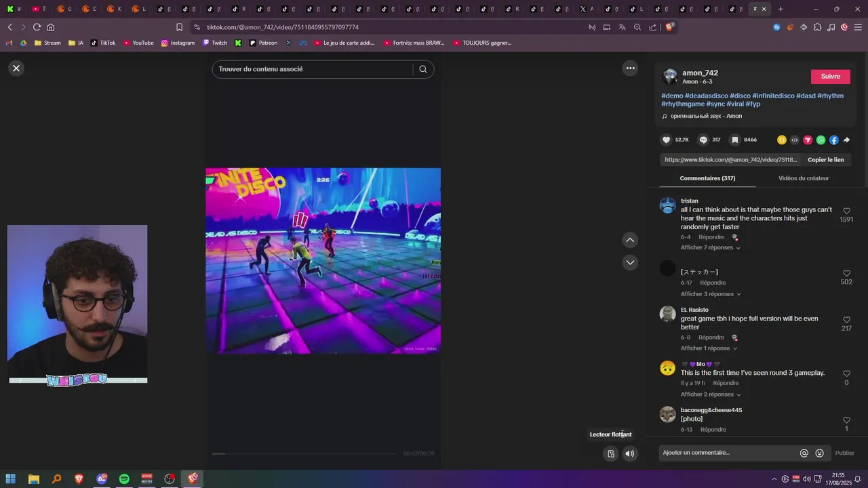Bookmark this page in address bar
The height and width of the screenshot is (488, 868).
click(x=179, y=27)
